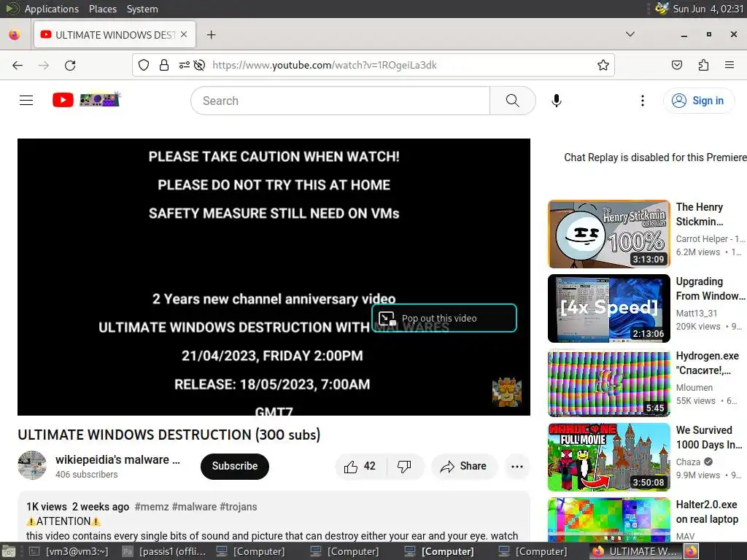Screen dimensions: 747x560
Task: Open the #malware hashtag link
Action: [x=194, y=507]
